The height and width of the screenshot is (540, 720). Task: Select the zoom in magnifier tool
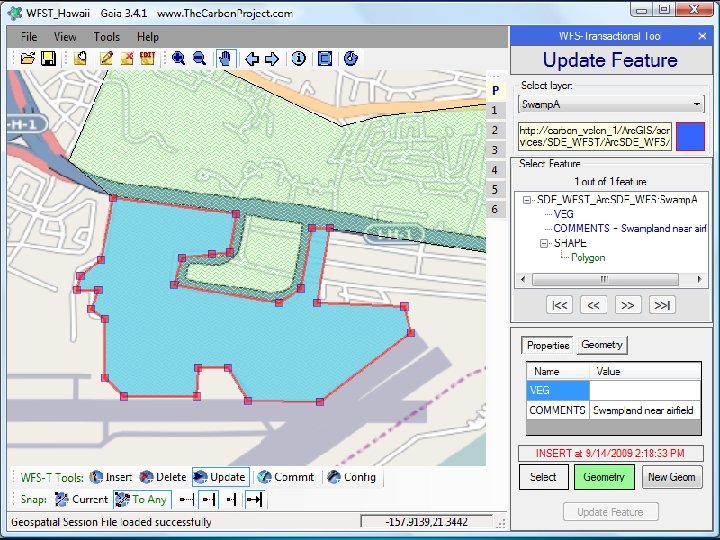(178, 58)
